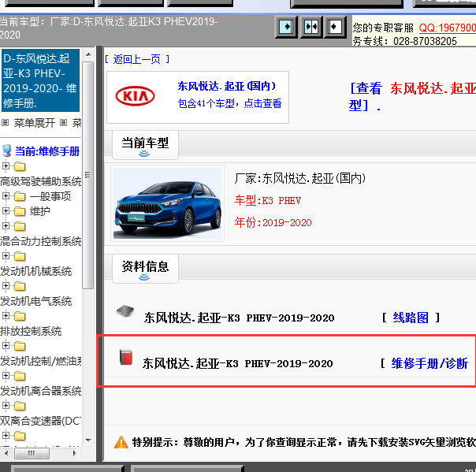Select 当前:维修手册 tree heading

[47, 151]
